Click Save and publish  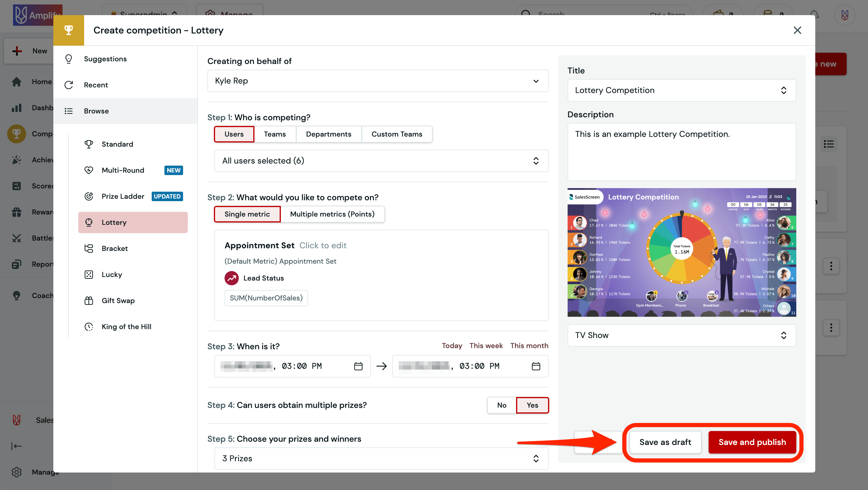pyautogui.click(x=752, y=442)
